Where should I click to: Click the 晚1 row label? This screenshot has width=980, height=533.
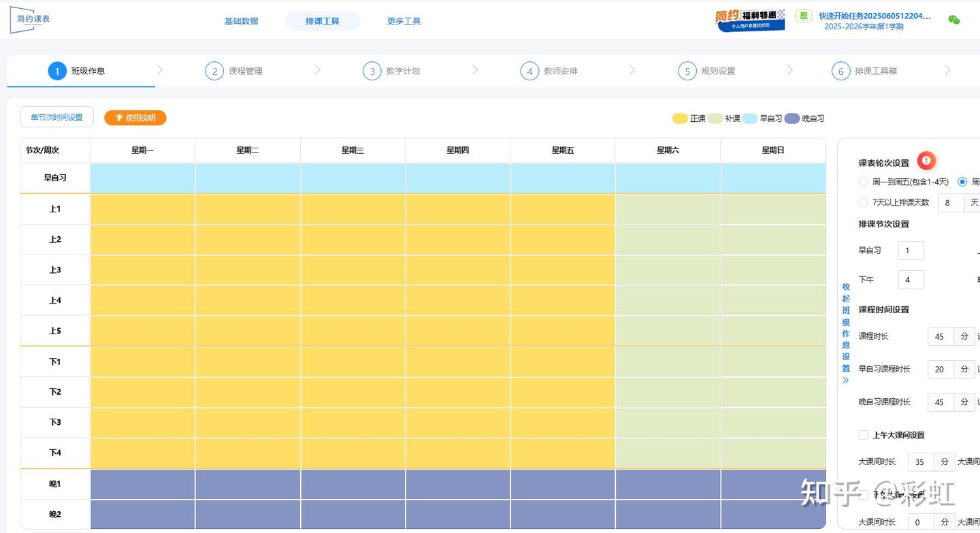[55, 484]
